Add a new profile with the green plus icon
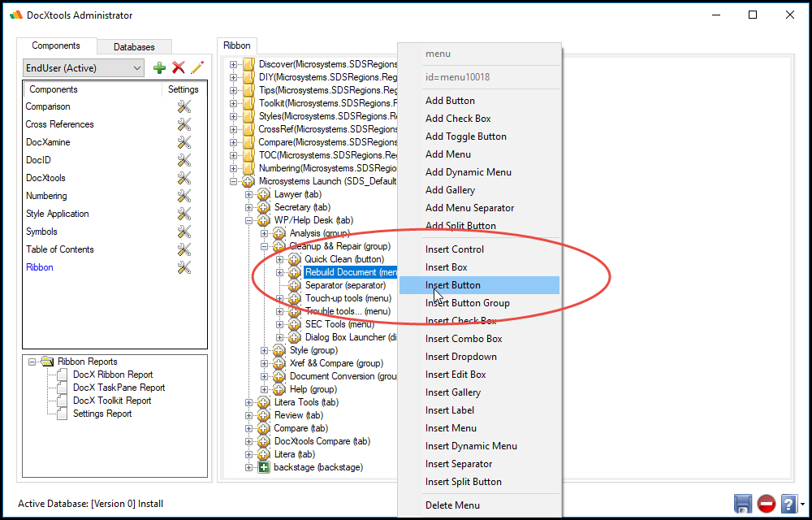 tap(159, 67)
